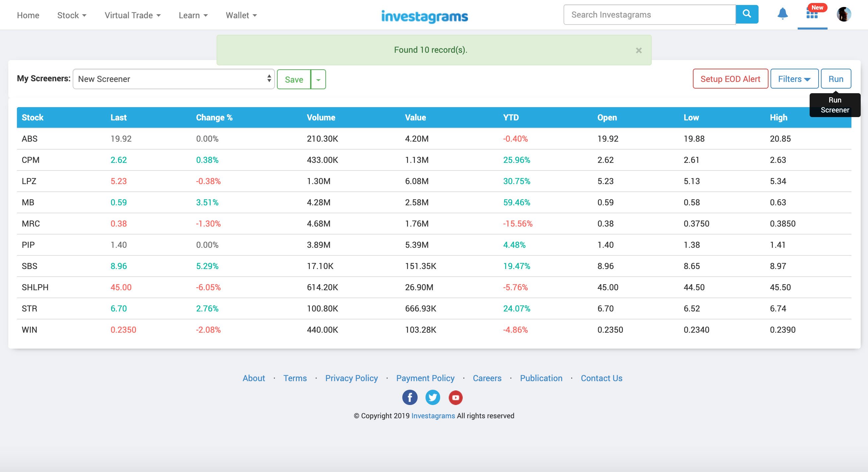The image size is (868, 472).
Task: Go to the Home page
Action: pyautogui.click(x=28, y=15)
